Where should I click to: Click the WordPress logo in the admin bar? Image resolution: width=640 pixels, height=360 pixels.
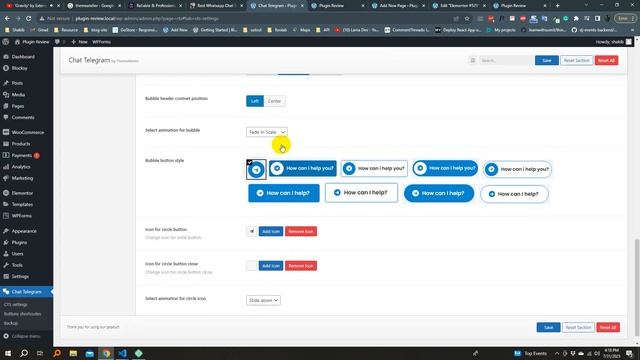pyautogui.click(x=6, y=42)
